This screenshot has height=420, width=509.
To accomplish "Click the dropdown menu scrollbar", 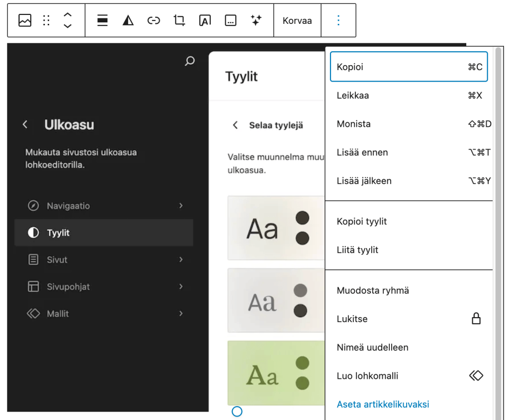I will (x=498, y=234).
